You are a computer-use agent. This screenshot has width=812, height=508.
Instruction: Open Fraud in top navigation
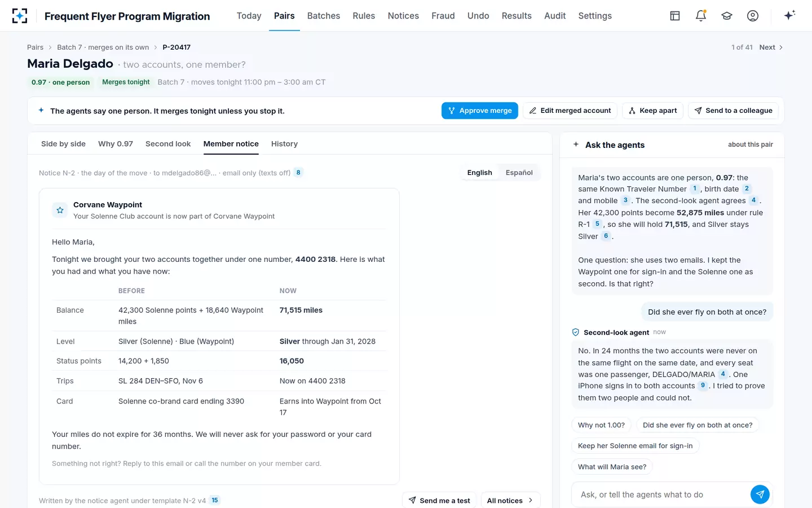(443, 16)
